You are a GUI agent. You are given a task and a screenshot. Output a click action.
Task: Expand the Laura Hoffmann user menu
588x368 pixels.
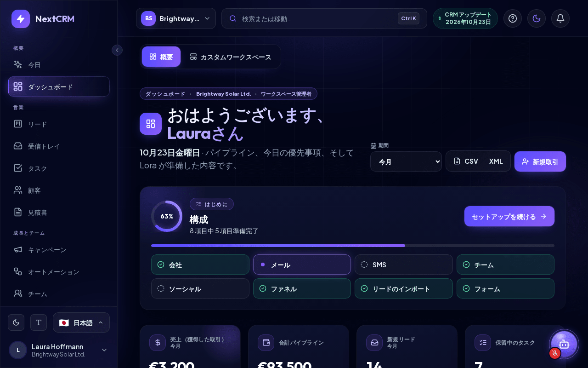[59, 350]
